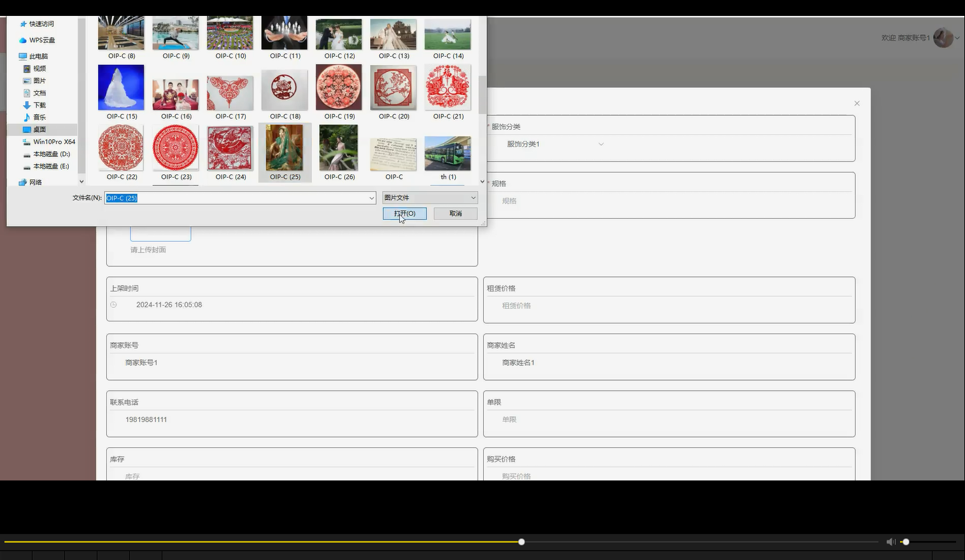The image size is (965, 560).
Task: Select thumbnail OIP-C (20)
Action: click(393, 92)
